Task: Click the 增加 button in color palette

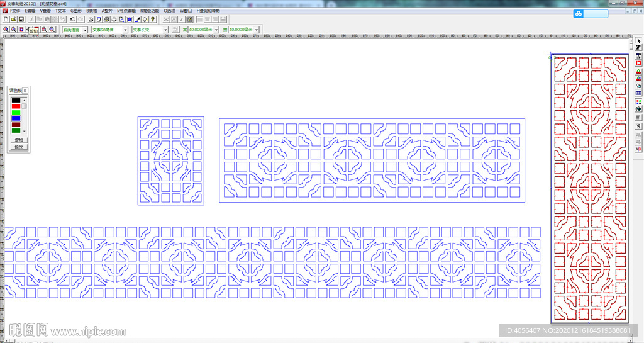Action: (x=18, y=140)
